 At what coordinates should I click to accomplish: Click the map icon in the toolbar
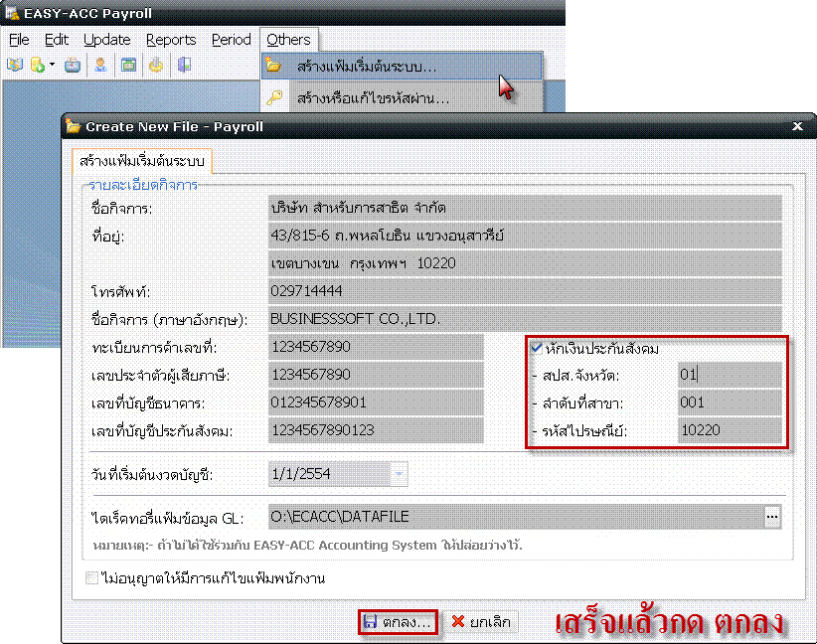pyautogui.click(x=14, y=66)
